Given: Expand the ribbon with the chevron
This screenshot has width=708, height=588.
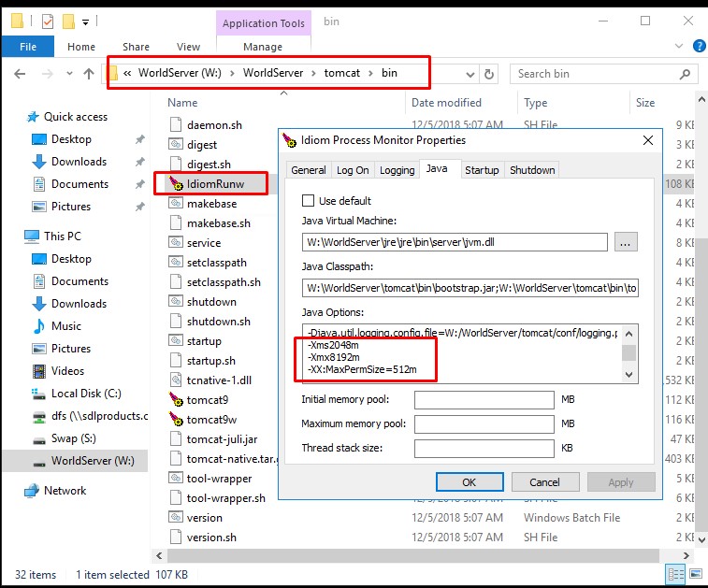Looking at the screenshot, I should [x=679, y=46].
